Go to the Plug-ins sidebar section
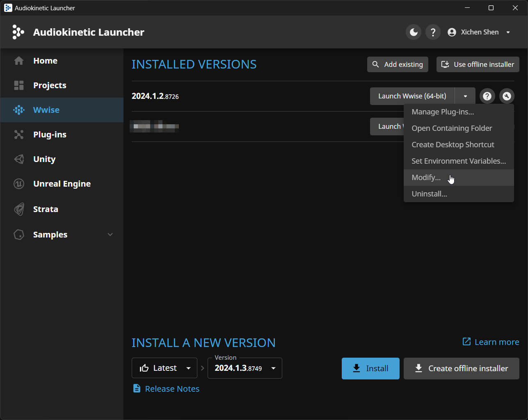This screenshot has width=528, height=420. tap(62, 135)
